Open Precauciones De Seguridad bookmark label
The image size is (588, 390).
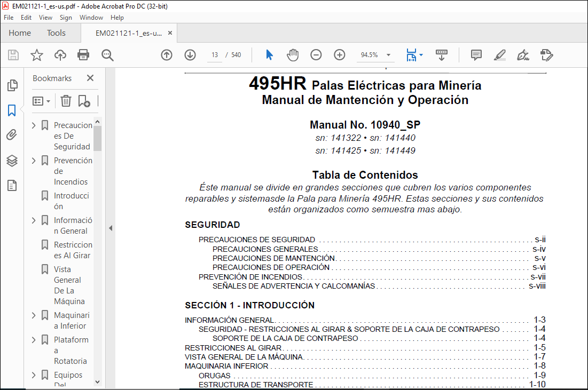click(x=73, y=136)
